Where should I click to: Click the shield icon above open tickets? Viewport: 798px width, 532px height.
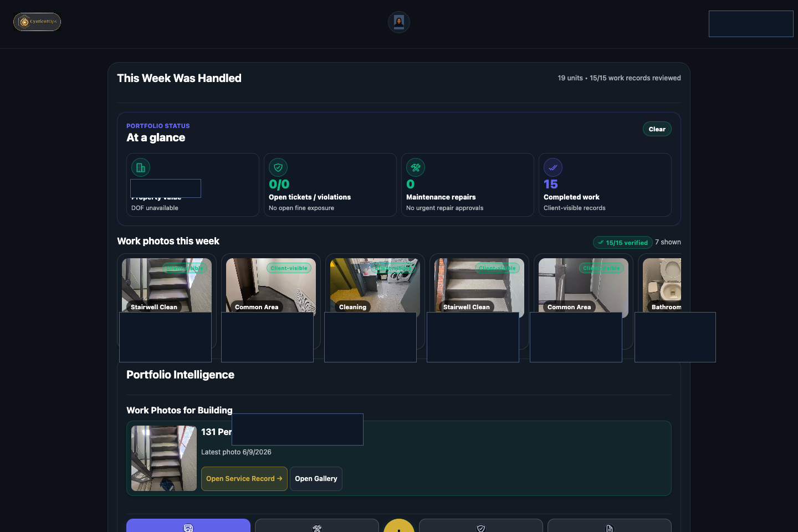(x=278, y=167)
